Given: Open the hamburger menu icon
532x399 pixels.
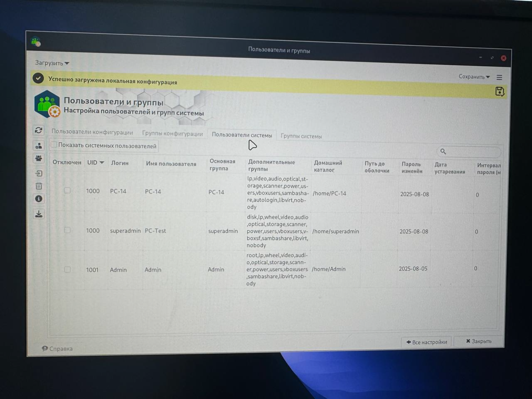Looking at the screenshot, I should (500, 77).
